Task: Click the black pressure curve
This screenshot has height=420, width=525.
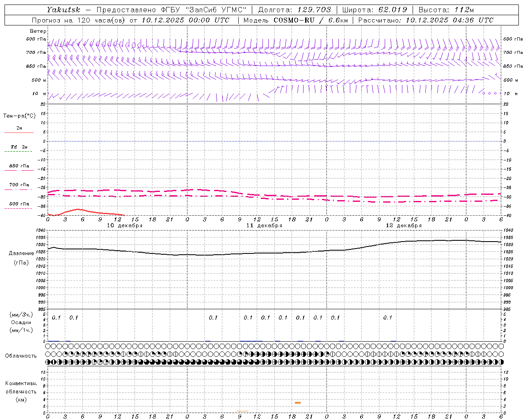Action: tap(274, 248)
